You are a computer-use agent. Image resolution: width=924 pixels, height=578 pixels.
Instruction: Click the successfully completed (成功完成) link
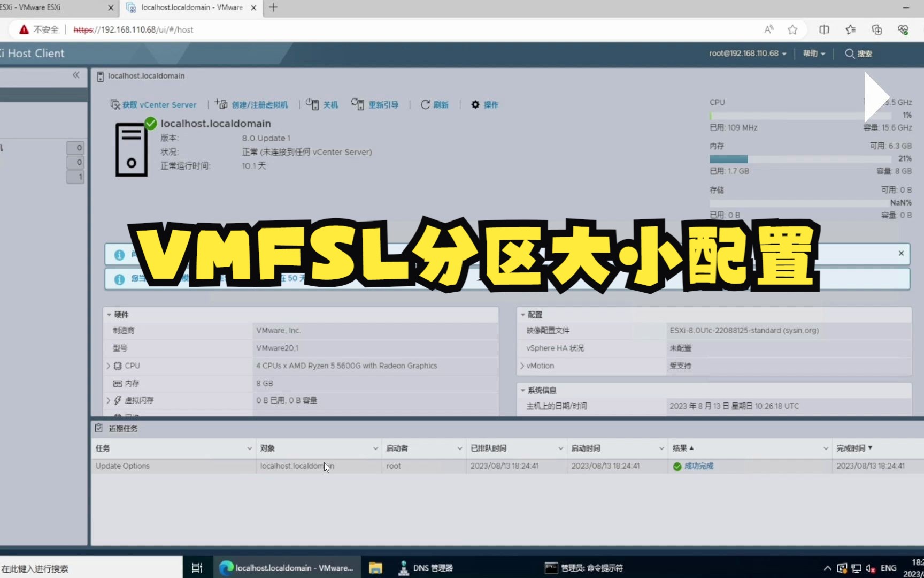(699, 466)
